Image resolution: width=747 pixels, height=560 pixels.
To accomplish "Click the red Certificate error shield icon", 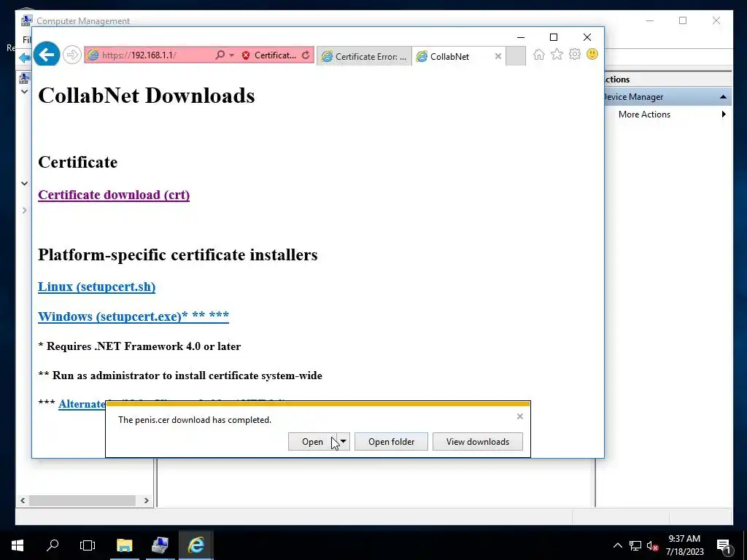I will tap(246, 55).
